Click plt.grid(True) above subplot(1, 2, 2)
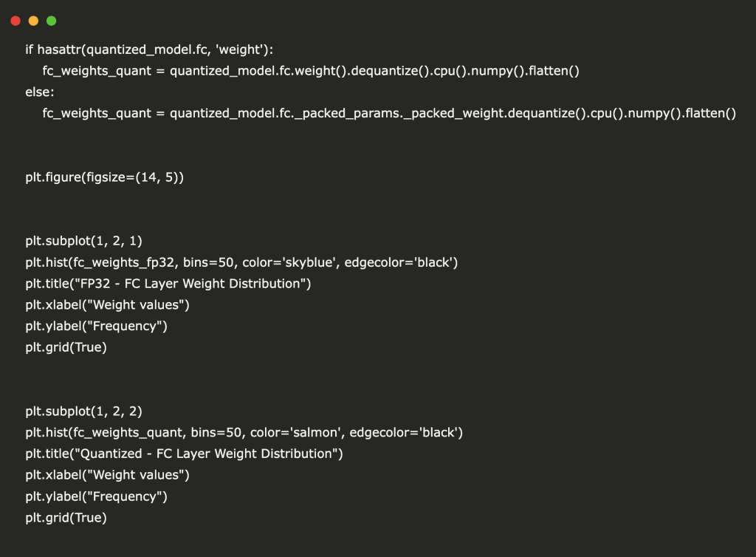The image size is (756, 557). coord(66,347)
